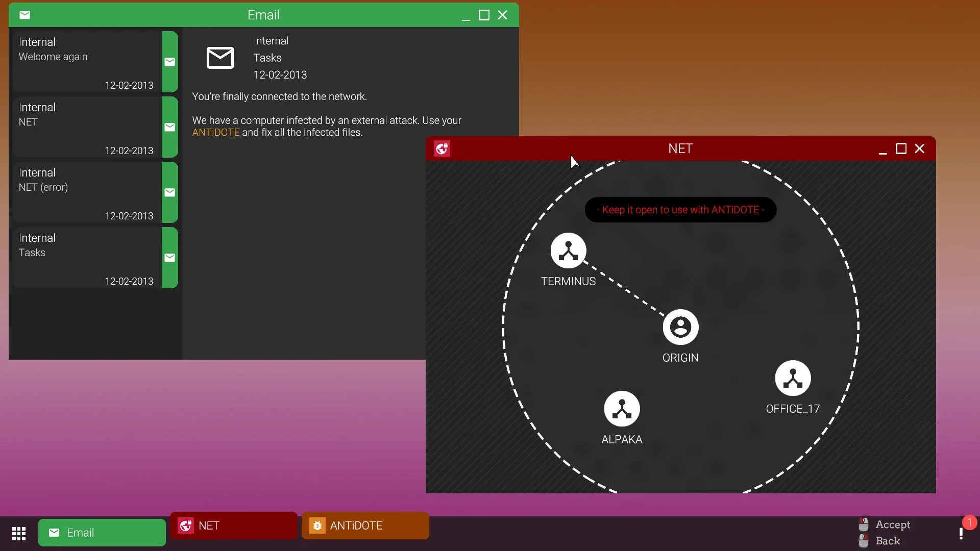980x551 pixels.
Task: Click the ALPAKA network node
Action: pyautogui.click(x=622, y=409)
